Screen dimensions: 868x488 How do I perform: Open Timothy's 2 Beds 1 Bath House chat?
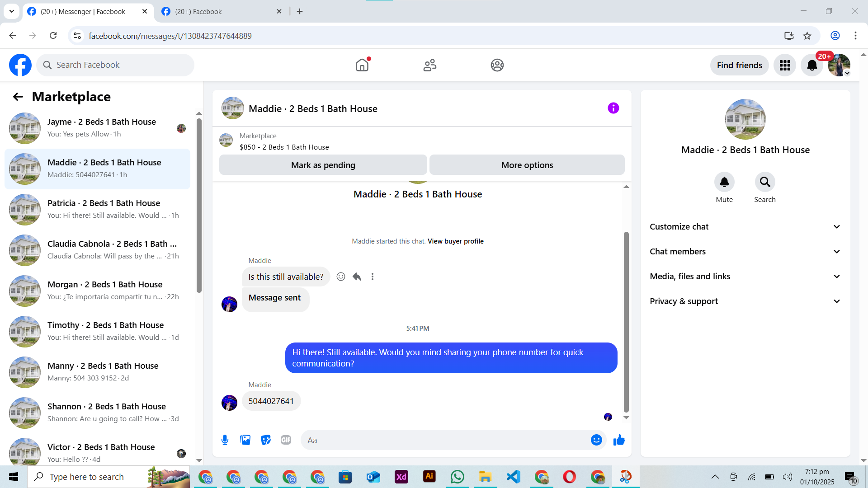coord(97,332)
